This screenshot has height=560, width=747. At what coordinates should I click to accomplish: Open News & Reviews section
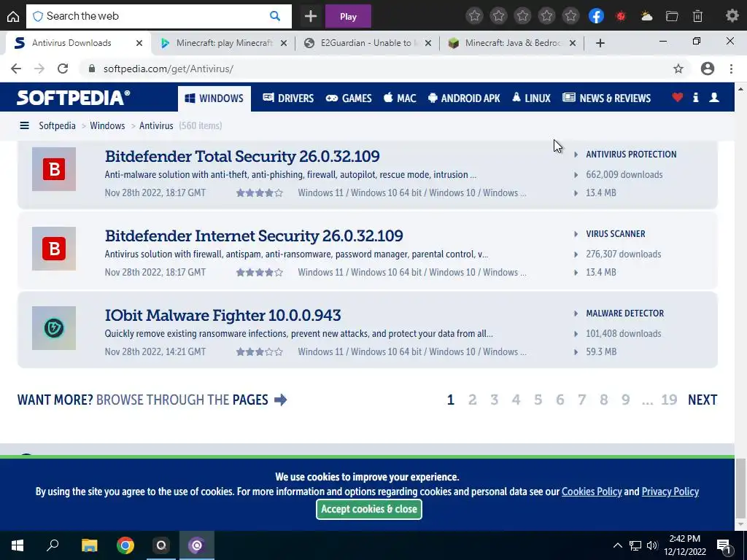coord(606,98)
